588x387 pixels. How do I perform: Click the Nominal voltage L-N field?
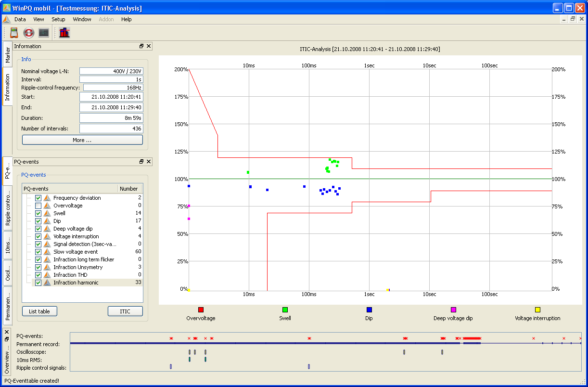click(111, 71)
